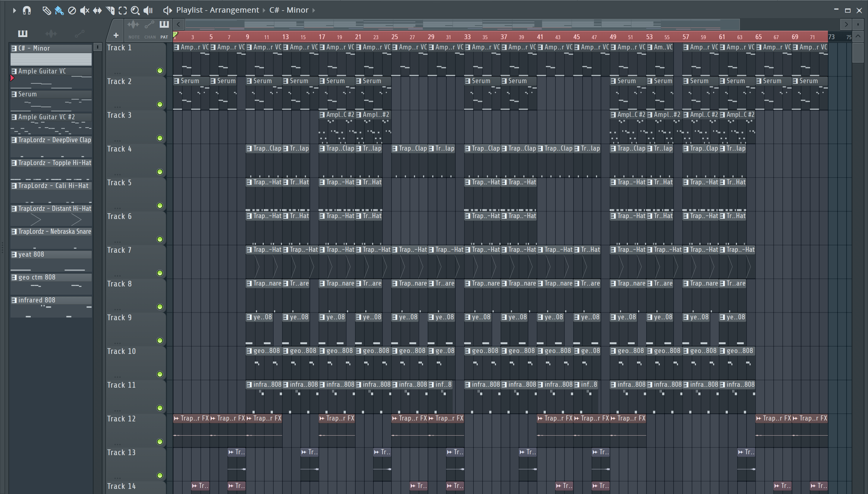
Task: Click the left arrow of horizontal scrollbar
Action: [x=178, y=24]
